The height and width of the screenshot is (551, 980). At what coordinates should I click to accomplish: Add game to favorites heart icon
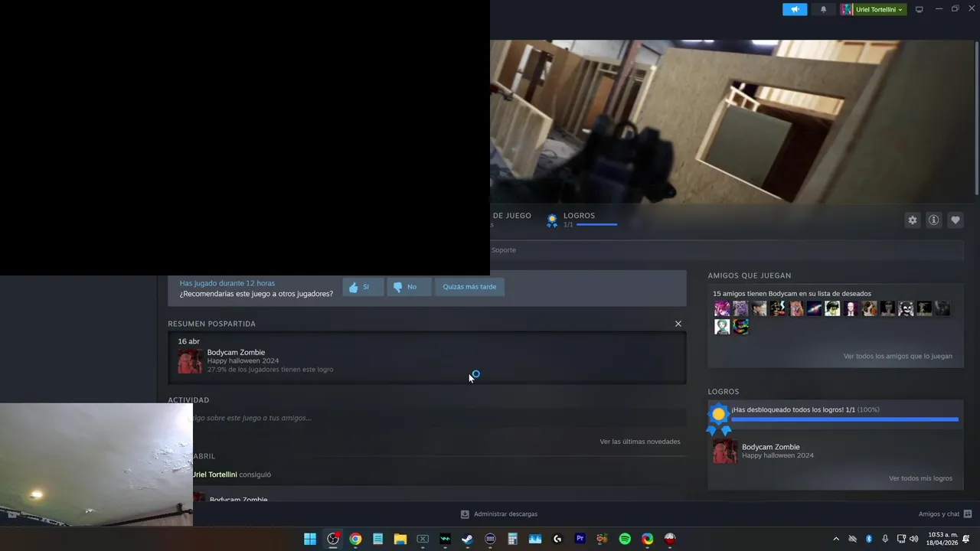point(955,220)
